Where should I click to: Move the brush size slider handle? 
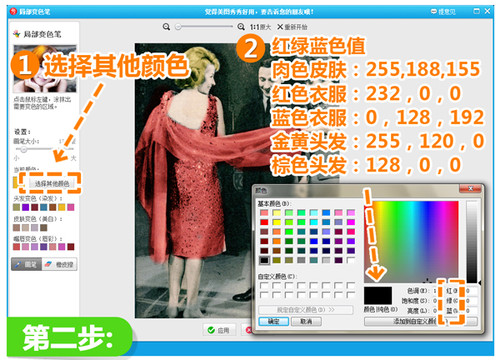(x=23, y=149)
